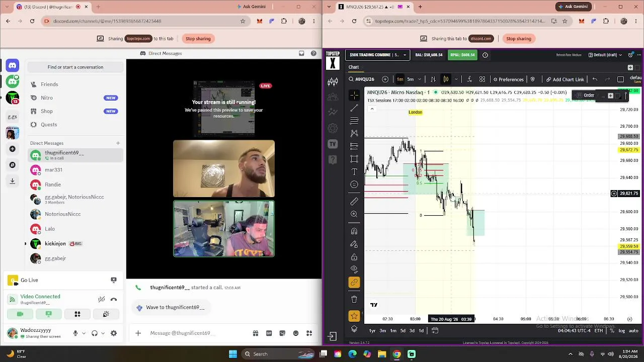The image size is (644, 362).
Task: Open the NotoriousNiccc direct message
Action: 75,214
